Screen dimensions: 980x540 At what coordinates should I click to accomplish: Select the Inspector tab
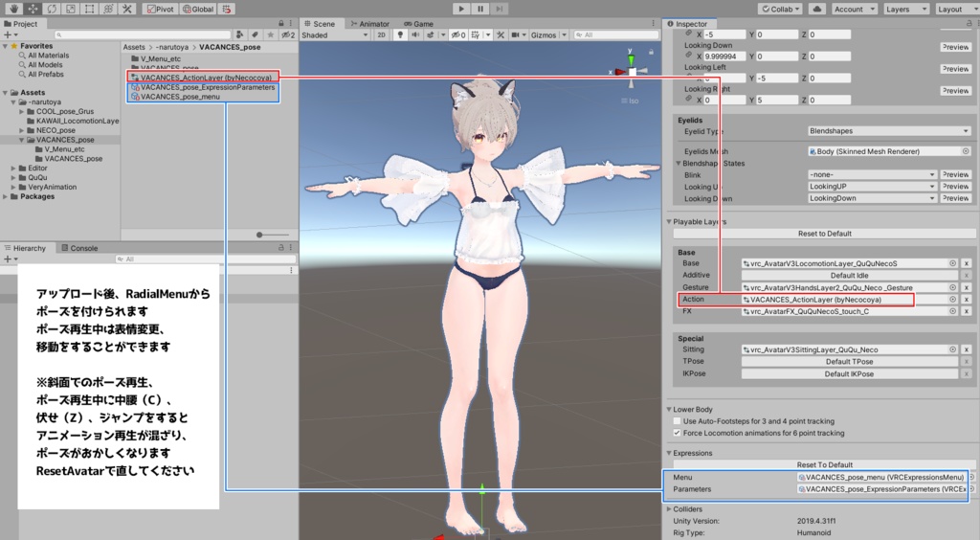click(x=687, y=23)
